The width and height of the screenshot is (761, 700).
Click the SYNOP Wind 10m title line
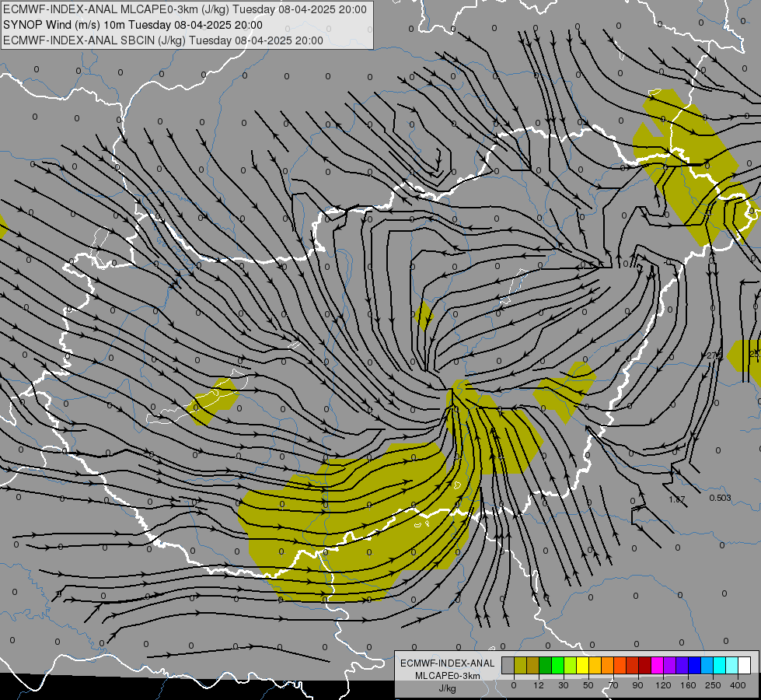click(x=132, y=25)
